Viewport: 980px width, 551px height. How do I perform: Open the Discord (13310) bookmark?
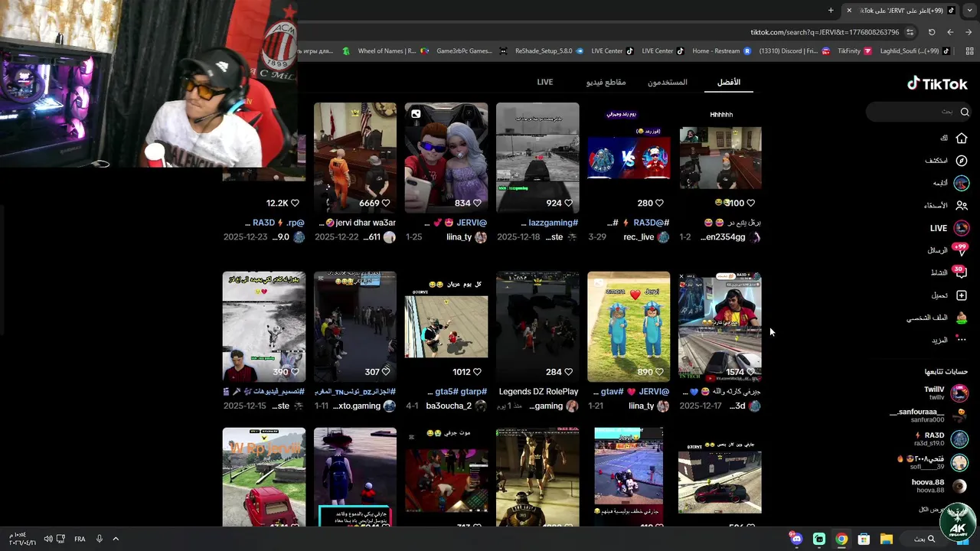coord(794,51)
